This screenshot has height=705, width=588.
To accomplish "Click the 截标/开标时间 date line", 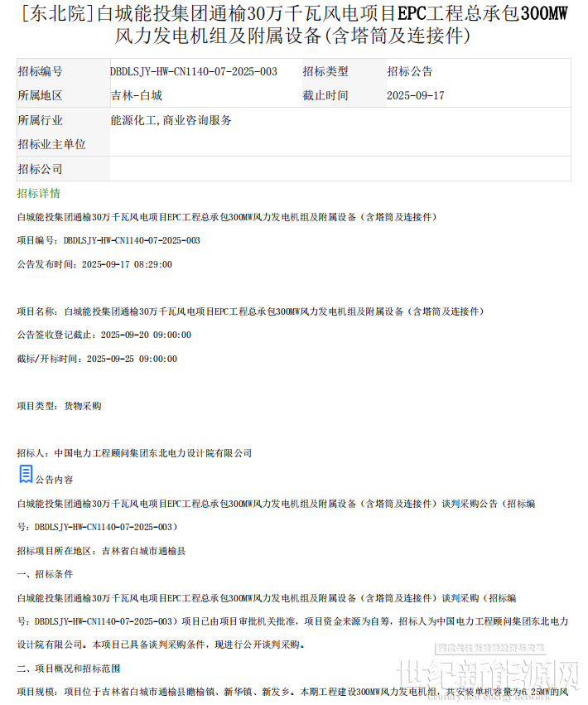I will 96,359.
